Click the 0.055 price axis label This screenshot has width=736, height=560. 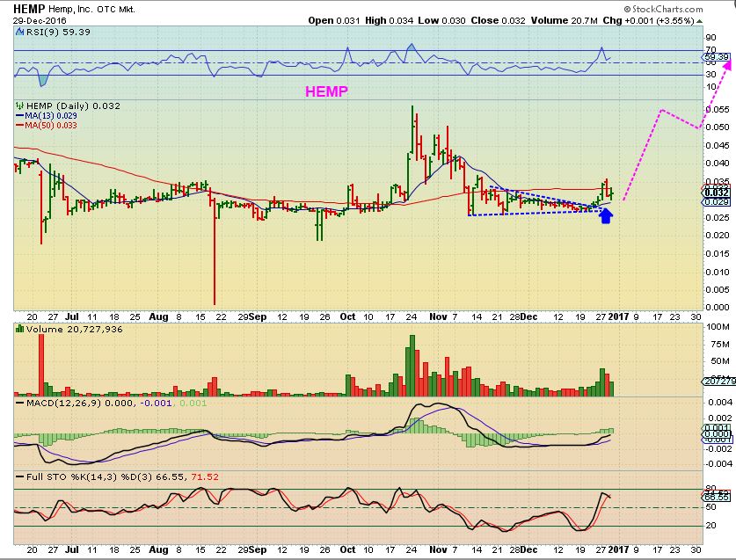[718, 109]
